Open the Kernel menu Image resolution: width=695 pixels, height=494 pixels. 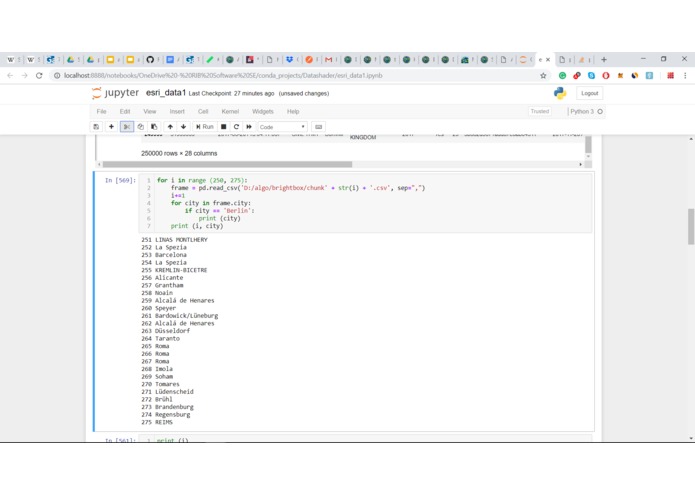click(230, 112)
